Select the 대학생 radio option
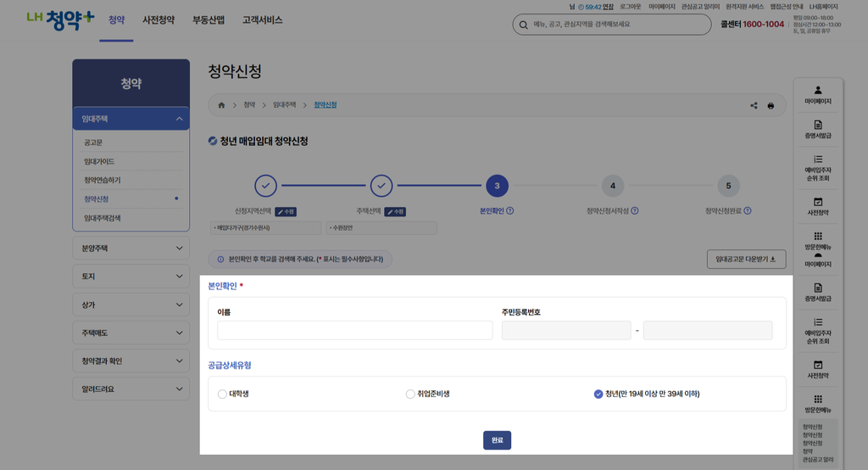Image resolution: width=868 pixels, height=470 pixels. click(x=222, y=394)
